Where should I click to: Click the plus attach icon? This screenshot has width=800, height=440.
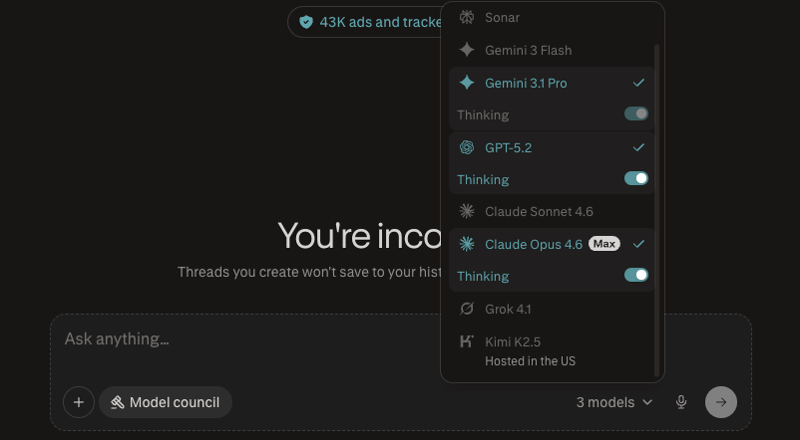(79, 402)
